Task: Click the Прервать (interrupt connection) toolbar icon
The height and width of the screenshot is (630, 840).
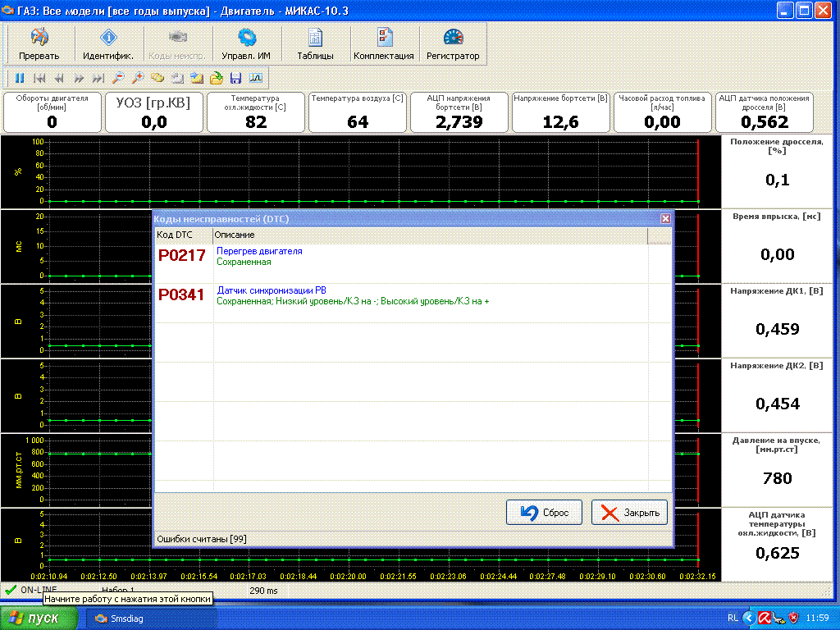Action: pyautogui.click(x=39, y=44)
